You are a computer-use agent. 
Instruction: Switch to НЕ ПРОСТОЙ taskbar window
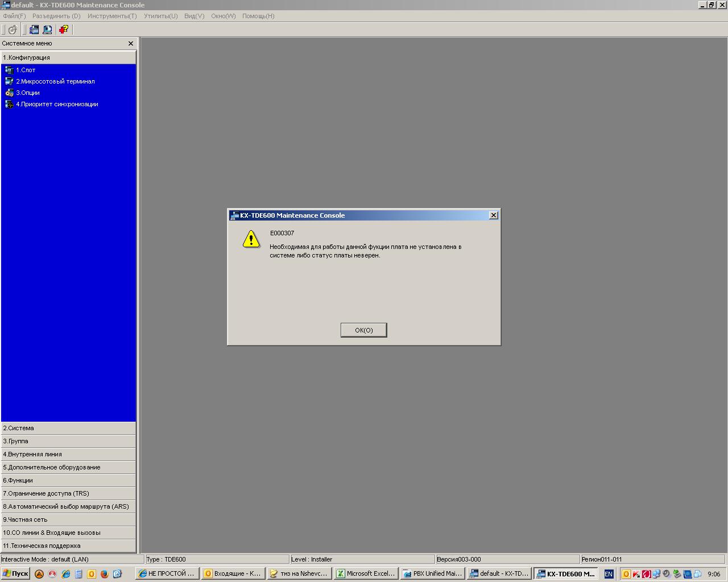tap(168, 574)
